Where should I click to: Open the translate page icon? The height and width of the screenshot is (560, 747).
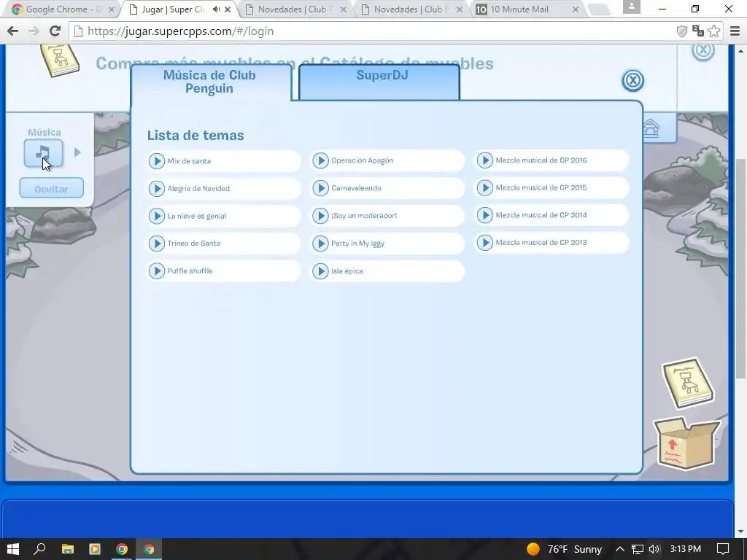[x=698, y=31]
